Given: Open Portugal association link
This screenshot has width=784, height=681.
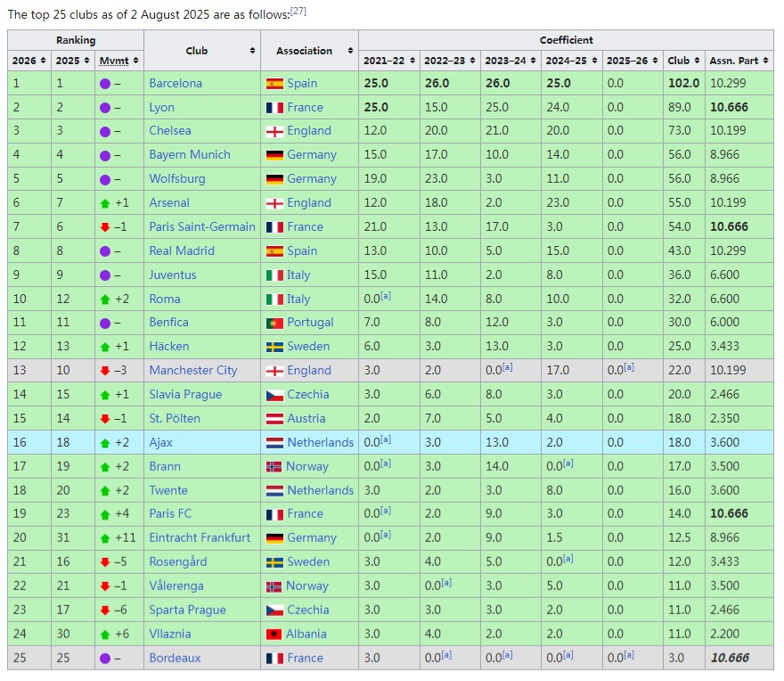Looking at the screenshot, I should (310, 323).
